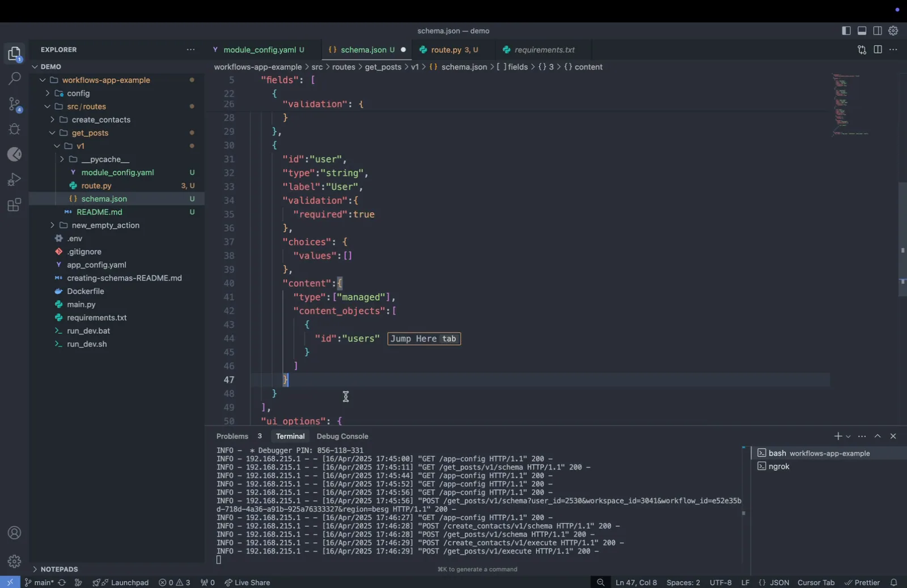Open the notifications bell in status bar

point(894,582)
